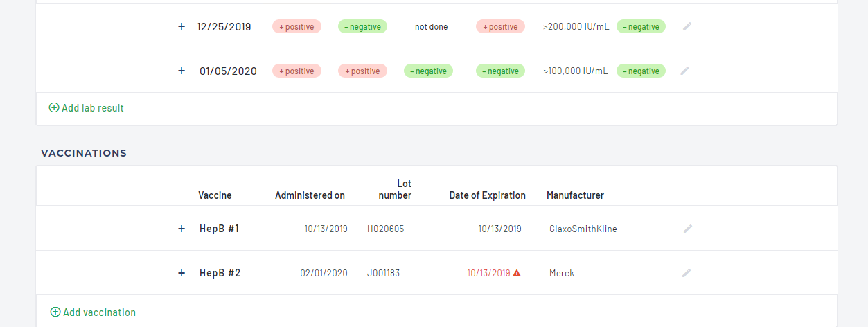The image size is (868, 327).
Task: Click lot number J001183
Action: (383, 273)
